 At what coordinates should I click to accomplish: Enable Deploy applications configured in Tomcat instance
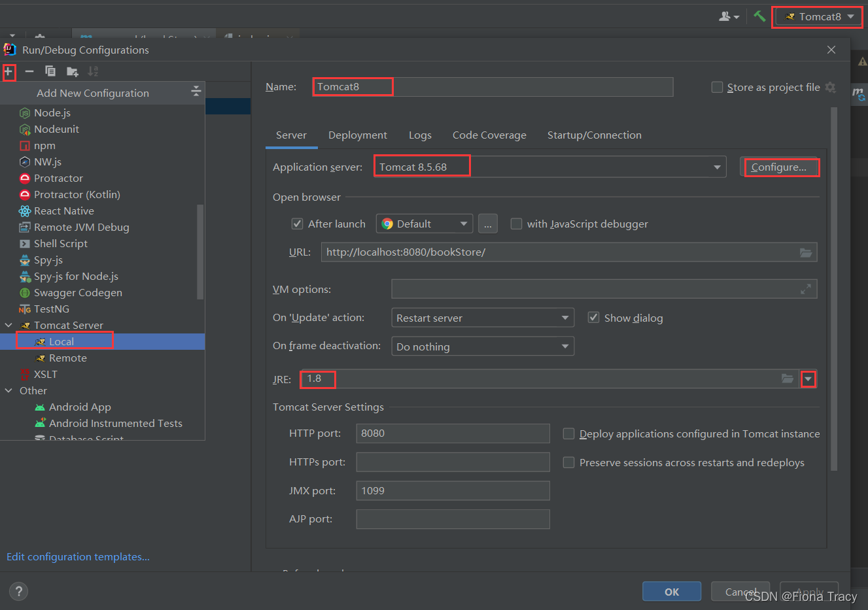568,433
